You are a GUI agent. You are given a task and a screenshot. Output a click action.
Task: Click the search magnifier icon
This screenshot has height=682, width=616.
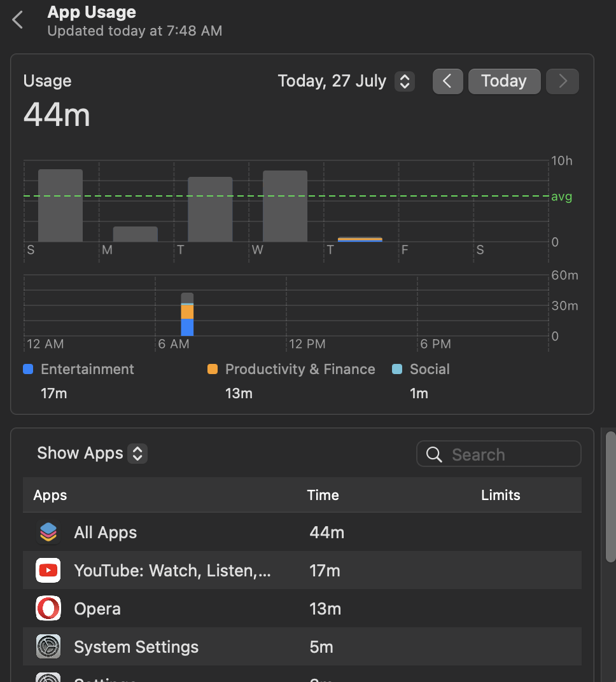point(434,454)
